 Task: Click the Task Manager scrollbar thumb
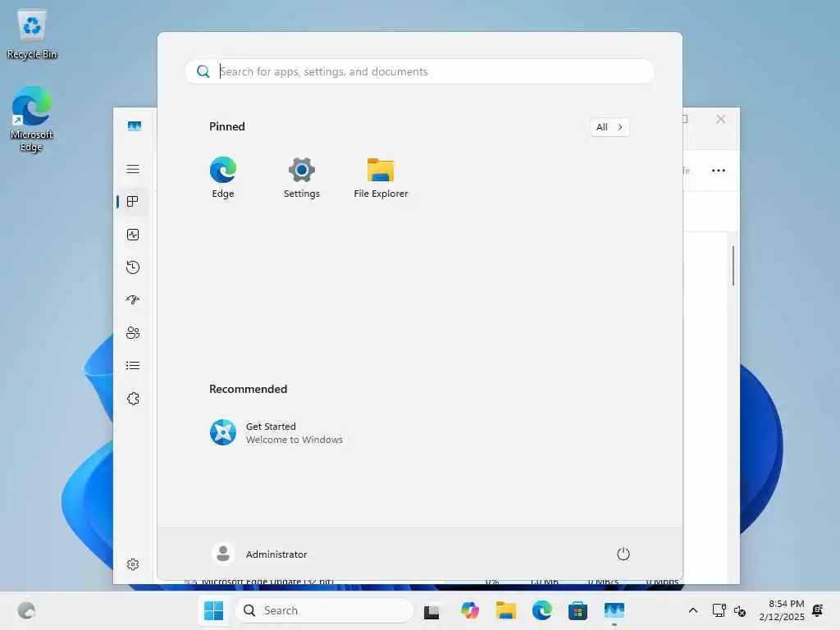coord(733,266)
